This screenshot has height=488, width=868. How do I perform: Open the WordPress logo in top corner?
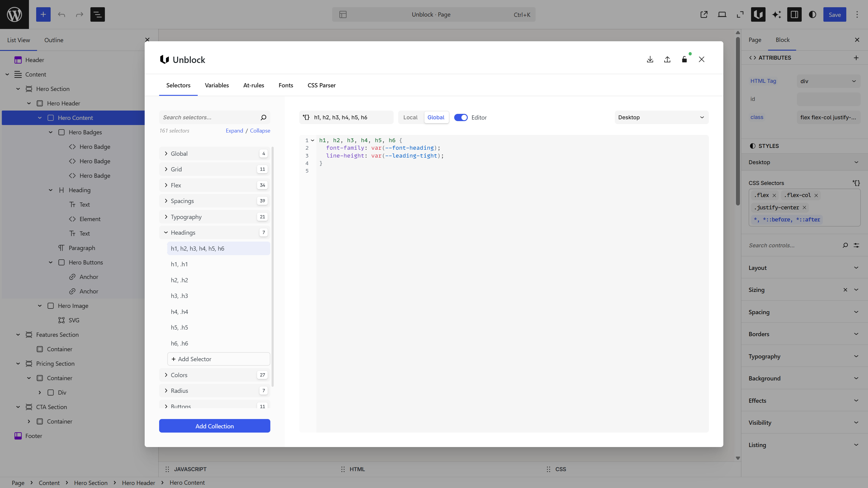(x=14, y=14)
